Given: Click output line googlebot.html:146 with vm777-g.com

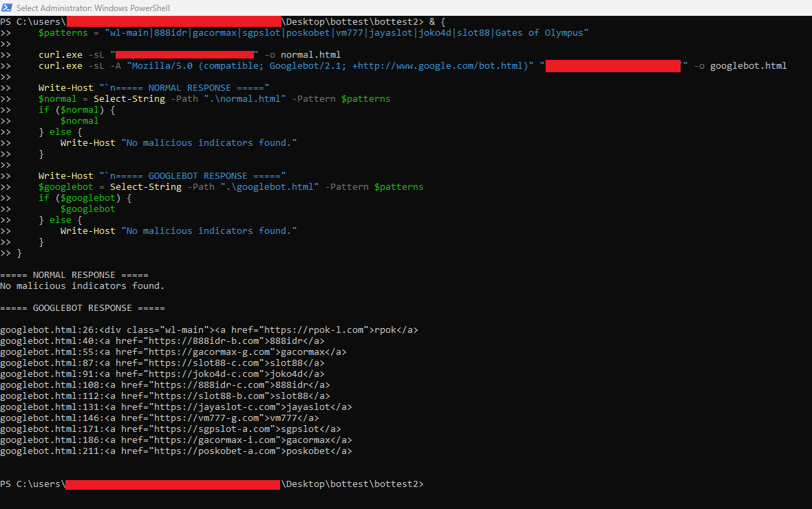Looking at the screenshot, I should pyautogui.click(x=160, y=418).
